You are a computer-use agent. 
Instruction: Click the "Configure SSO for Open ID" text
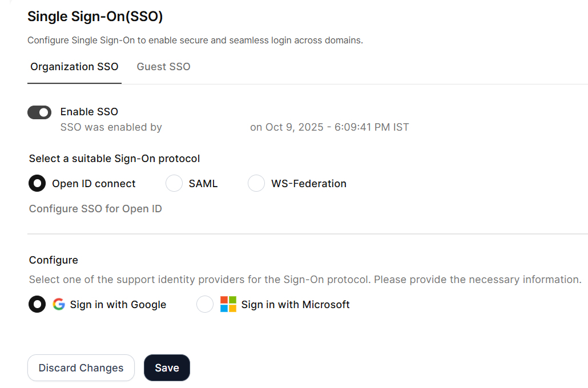(x=95, y=209)
